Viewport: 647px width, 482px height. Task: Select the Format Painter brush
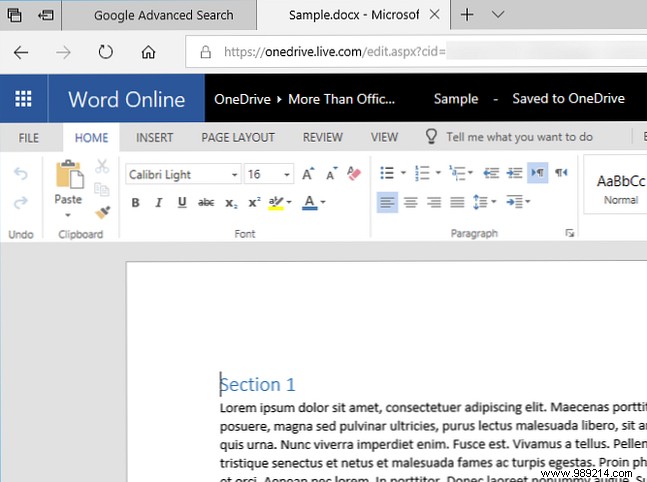coord(102,212)
